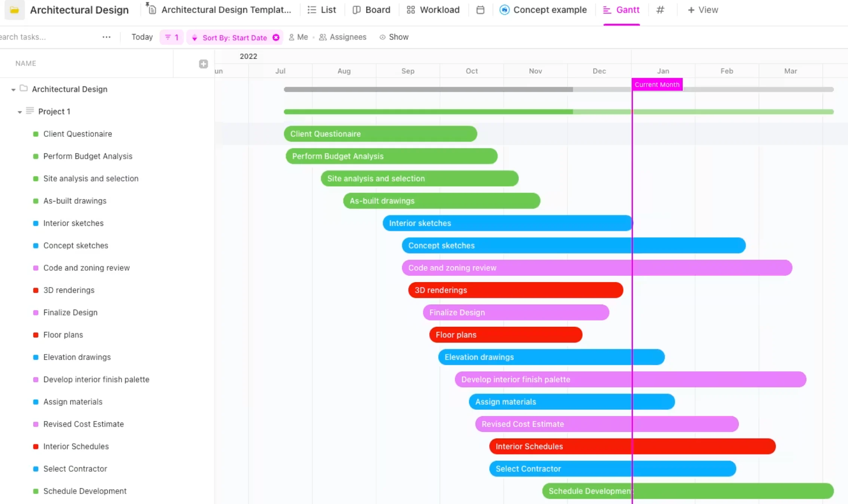Click the Architectural Design Template doc icon
This screenshot has height=504, width=848.
[x=152, y=10]
